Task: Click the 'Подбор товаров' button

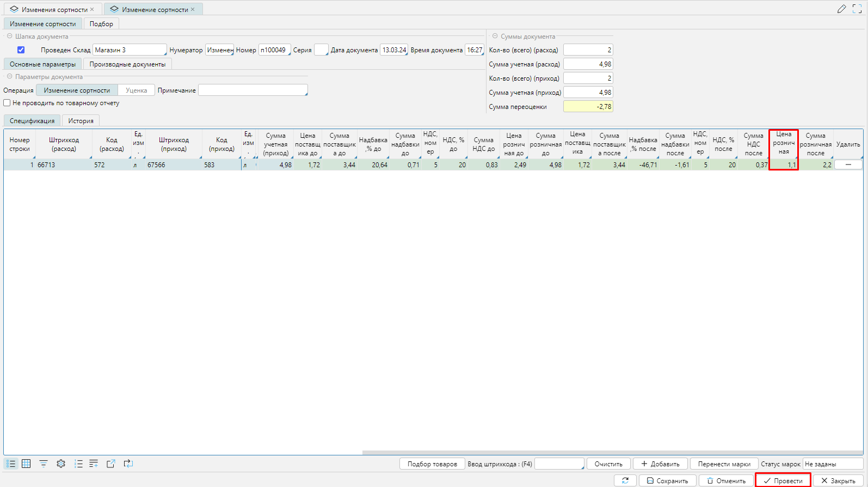Action: coord(432,464)
